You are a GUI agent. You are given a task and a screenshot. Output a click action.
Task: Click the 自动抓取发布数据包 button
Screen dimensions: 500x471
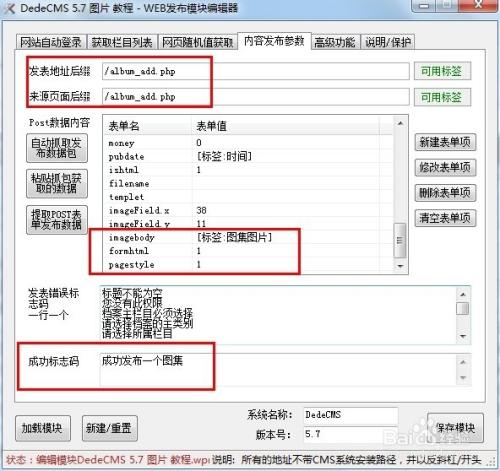coord(57,148)
